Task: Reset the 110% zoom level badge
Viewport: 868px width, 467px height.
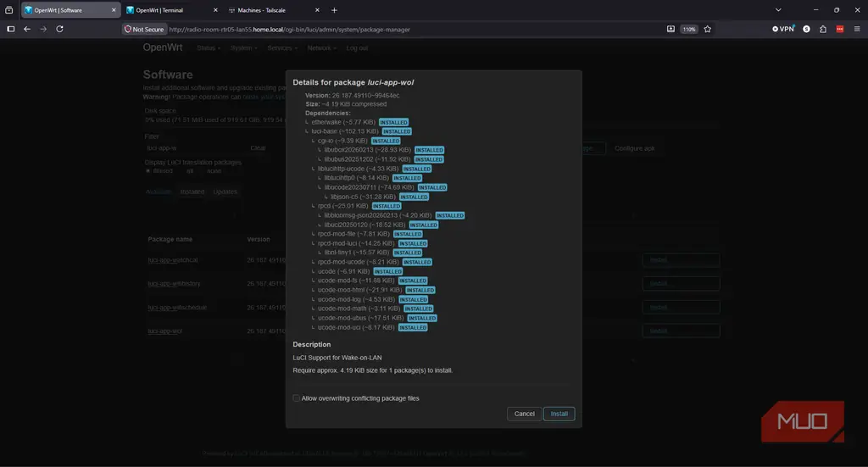Action: [x=688, y=30]
